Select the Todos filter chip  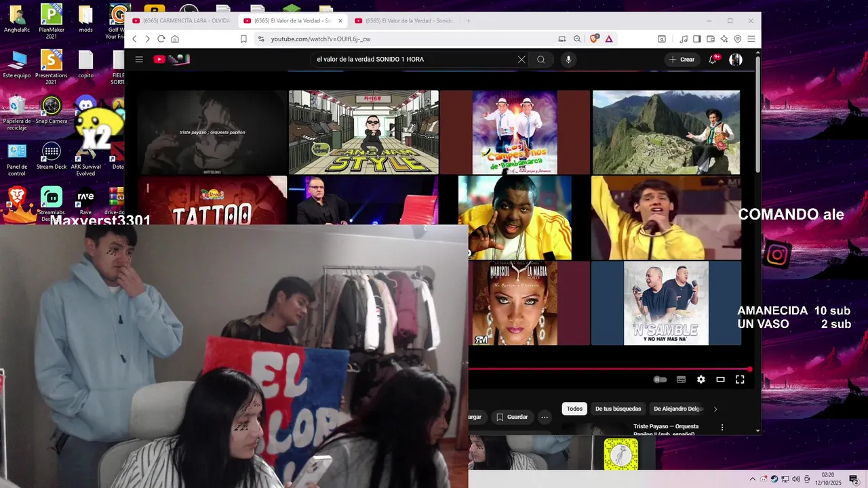(x=575, y=409)
